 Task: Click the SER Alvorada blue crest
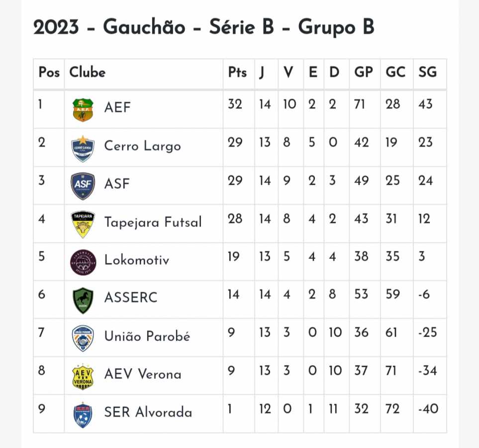pos(83,414)
